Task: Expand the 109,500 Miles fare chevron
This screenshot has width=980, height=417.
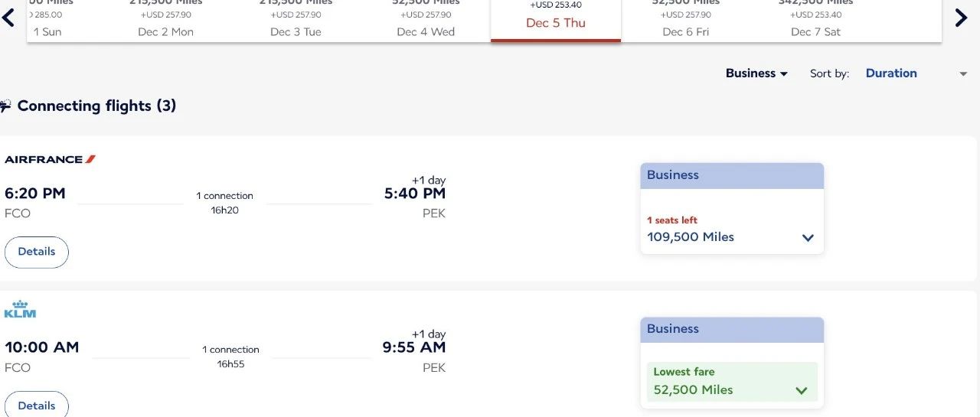Action: [808, 238]
